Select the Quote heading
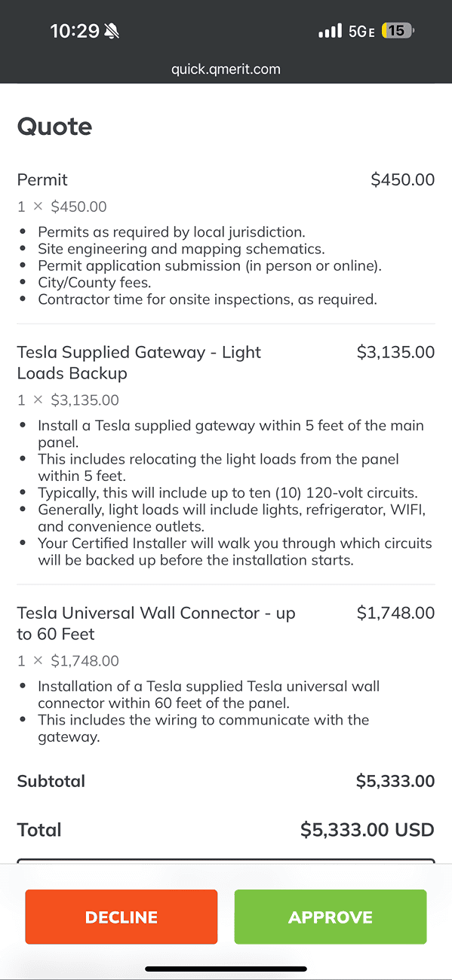This screenshot has width=452, height=980. 54,126
